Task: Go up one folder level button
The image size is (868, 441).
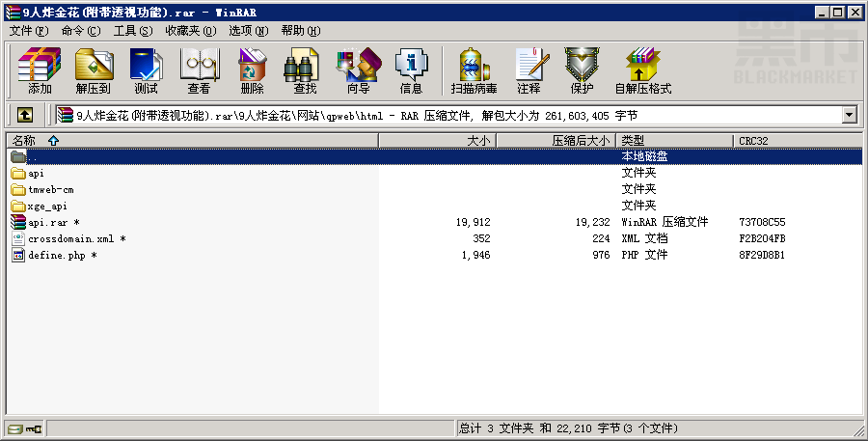Action: click(25, 115)
